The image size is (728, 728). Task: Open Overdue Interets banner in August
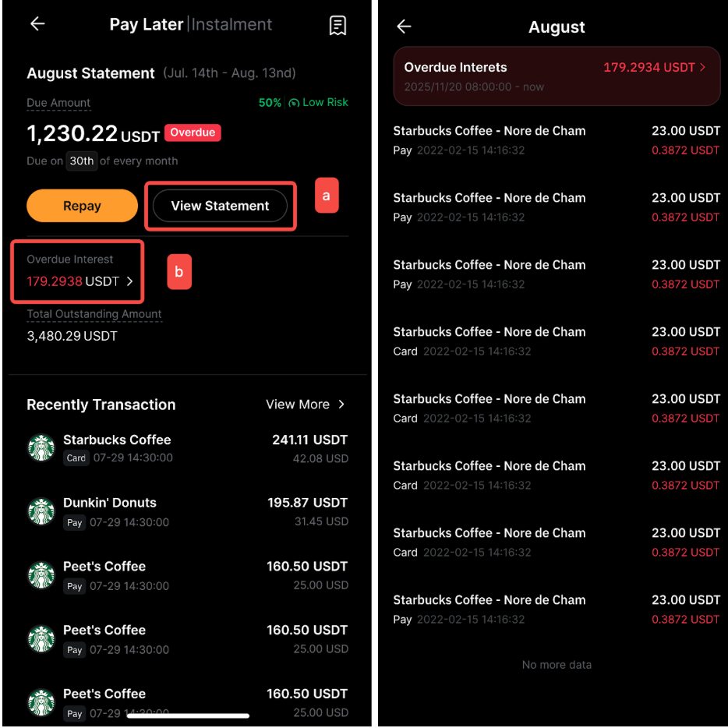click(x=556, y=76)
